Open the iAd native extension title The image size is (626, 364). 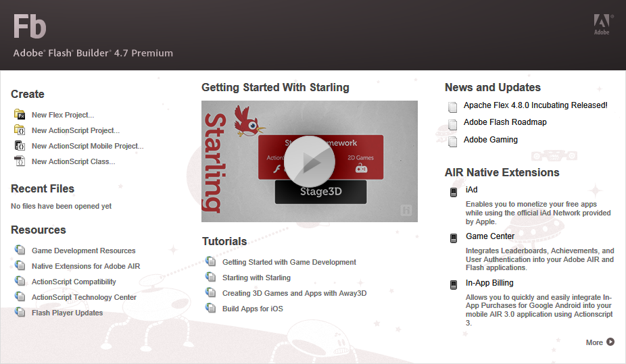pos(471,190)
